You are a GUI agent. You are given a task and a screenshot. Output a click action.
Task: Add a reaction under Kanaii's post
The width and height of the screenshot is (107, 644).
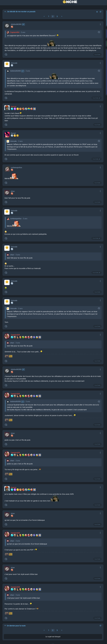pos(6,159)
